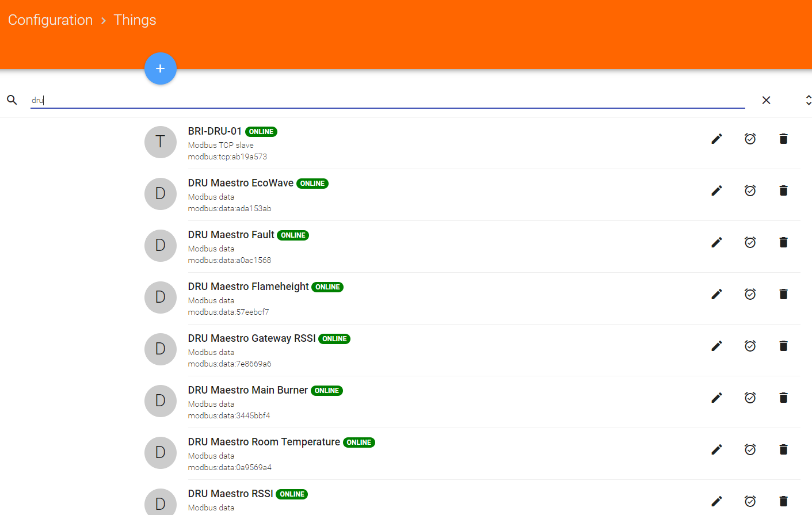Click the alarm-check icon for DRU Maestro Flameheight
The image size is (812, 515).
click(x=750, y=294)
